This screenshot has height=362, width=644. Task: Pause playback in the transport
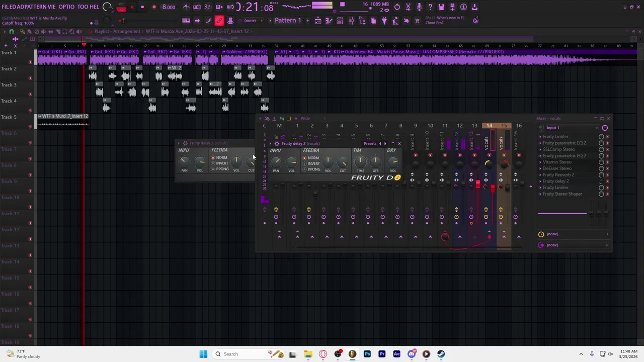point(132,7)
